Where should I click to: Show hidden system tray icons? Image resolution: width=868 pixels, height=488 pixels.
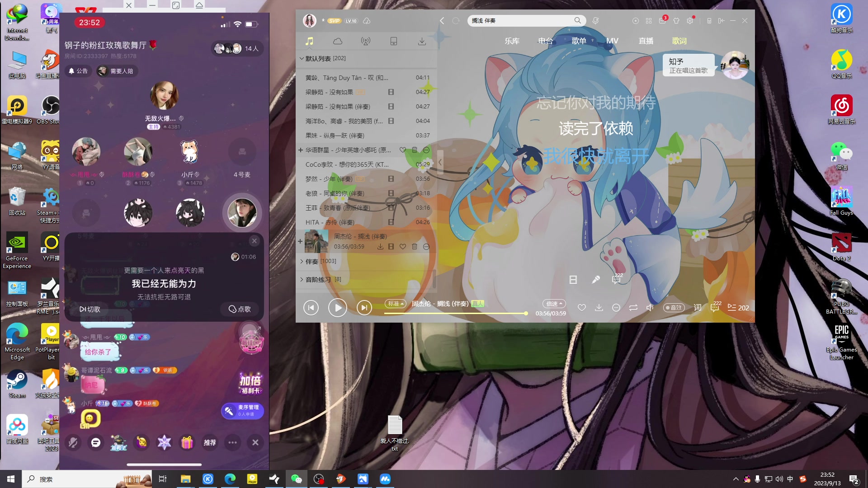point(736,479)
